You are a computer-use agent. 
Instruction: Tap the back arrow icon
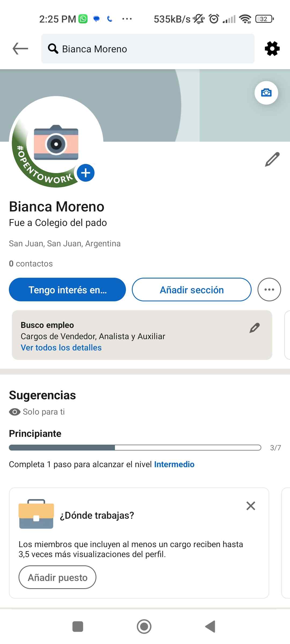(20, 49)
